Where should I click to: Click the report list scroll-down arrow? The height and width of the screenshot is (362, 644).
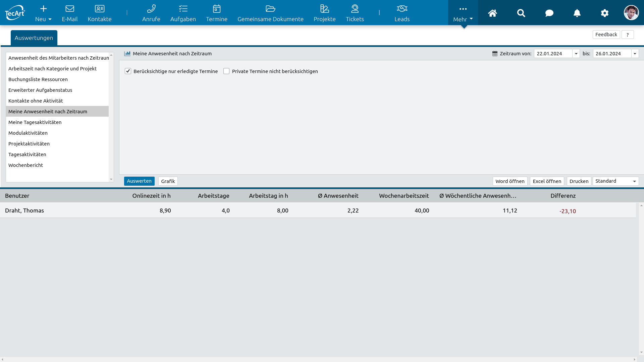(x=111, y=179)
